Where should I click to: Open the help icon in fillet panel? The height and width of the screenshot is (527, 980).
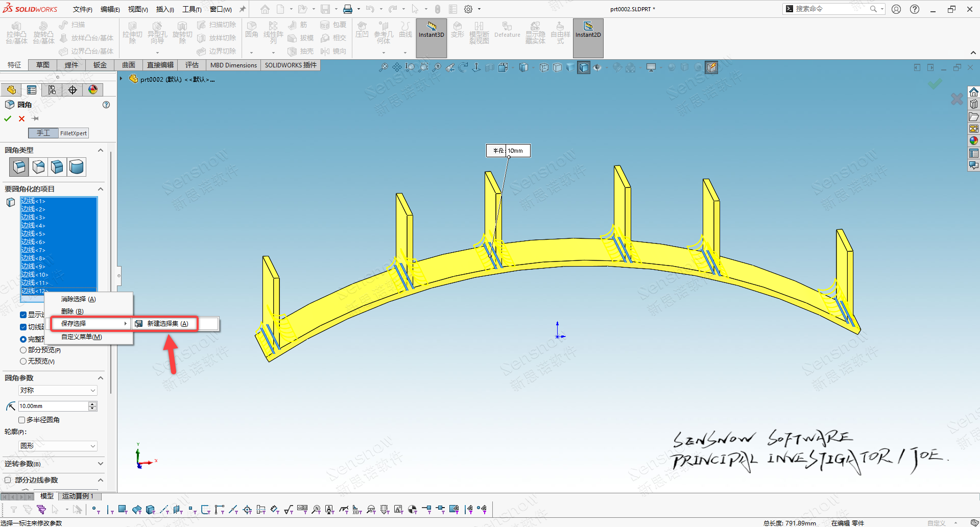(x=106, y=105)
